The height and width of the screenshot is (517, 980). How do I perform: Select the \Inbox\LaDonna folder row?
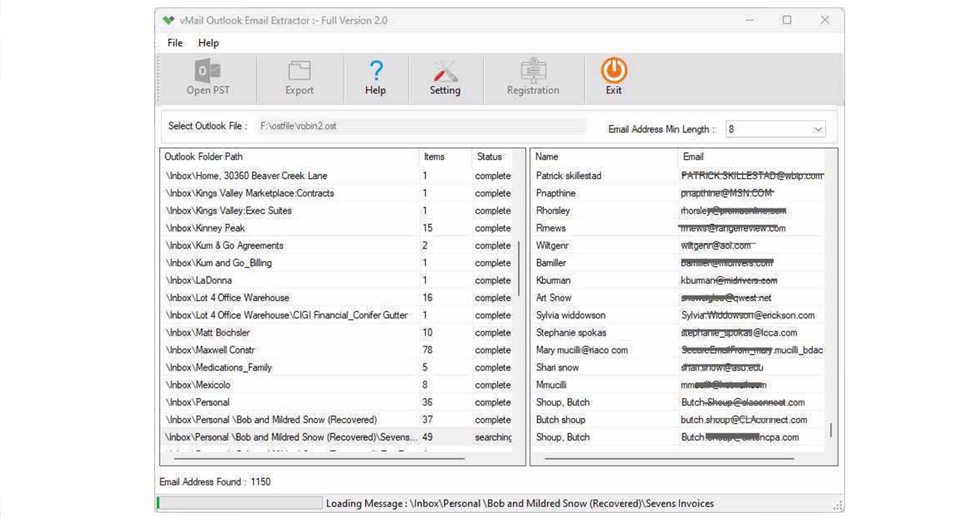336,280
